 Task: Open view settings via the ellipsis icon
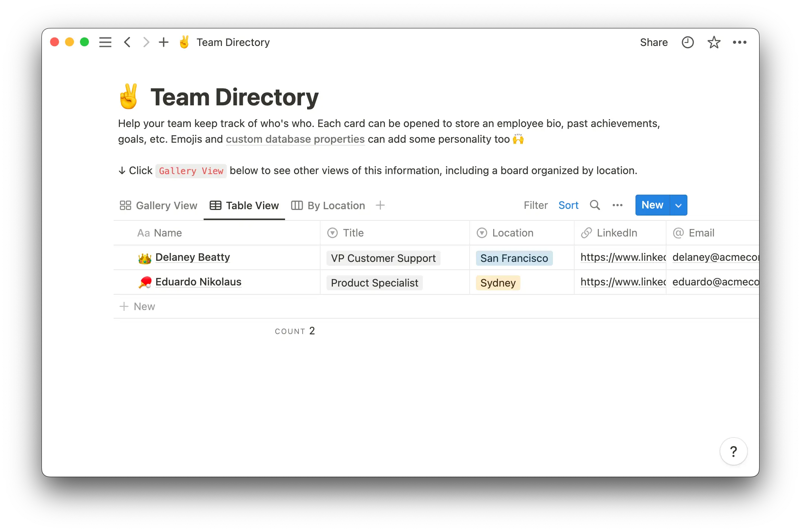click(x=617, y=205)
